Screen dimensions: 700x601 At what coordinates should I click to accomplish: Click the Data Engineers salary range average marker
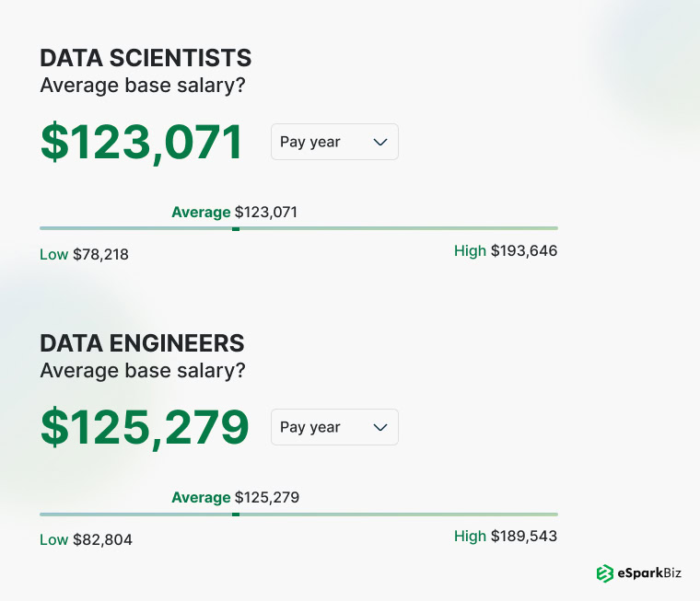(236, 514)
